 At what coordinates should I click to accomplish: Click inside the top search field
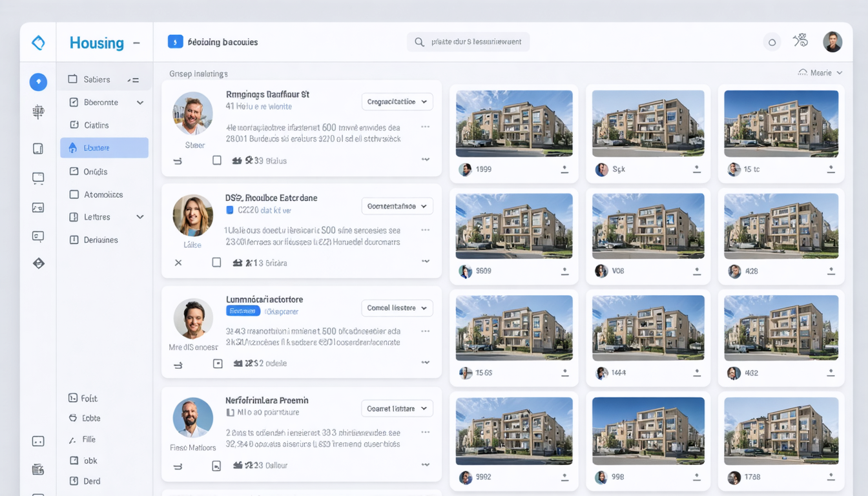tap(468, 42)
